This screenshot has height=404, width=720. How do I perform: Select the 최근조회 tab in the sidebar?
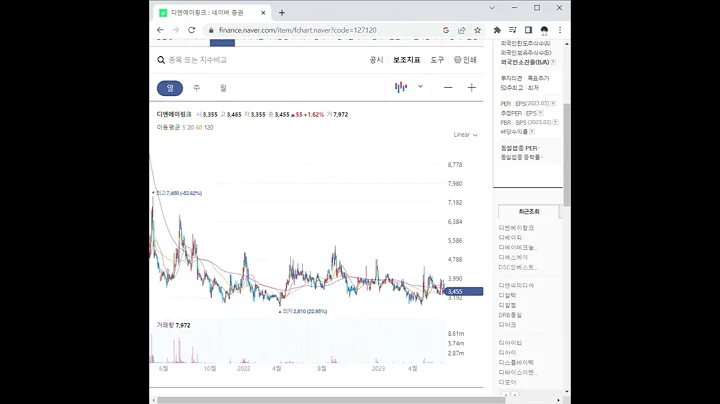529,212
